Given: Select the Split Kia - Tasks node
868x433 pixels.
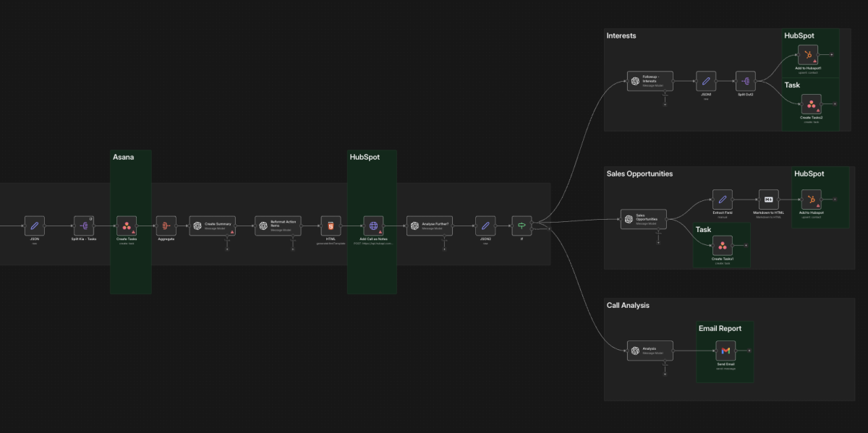Looking at the screenshot, I should click(x=82, y=226).
